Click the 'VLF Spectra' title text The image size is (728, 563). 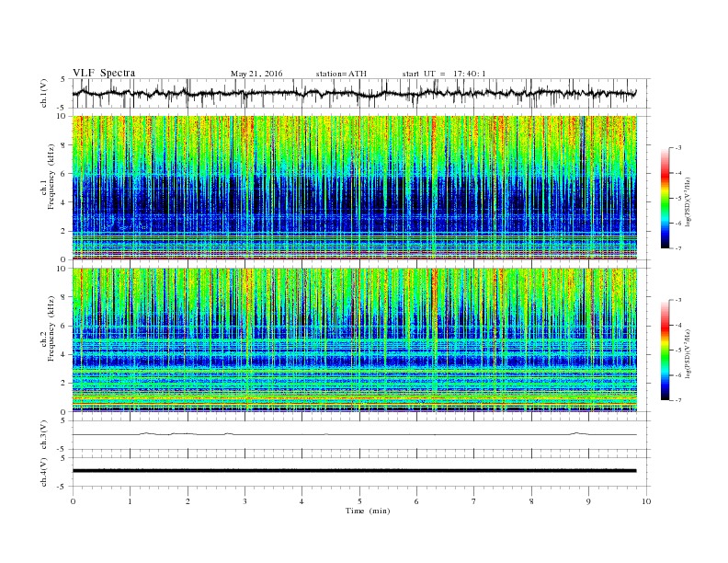[104, 73]
